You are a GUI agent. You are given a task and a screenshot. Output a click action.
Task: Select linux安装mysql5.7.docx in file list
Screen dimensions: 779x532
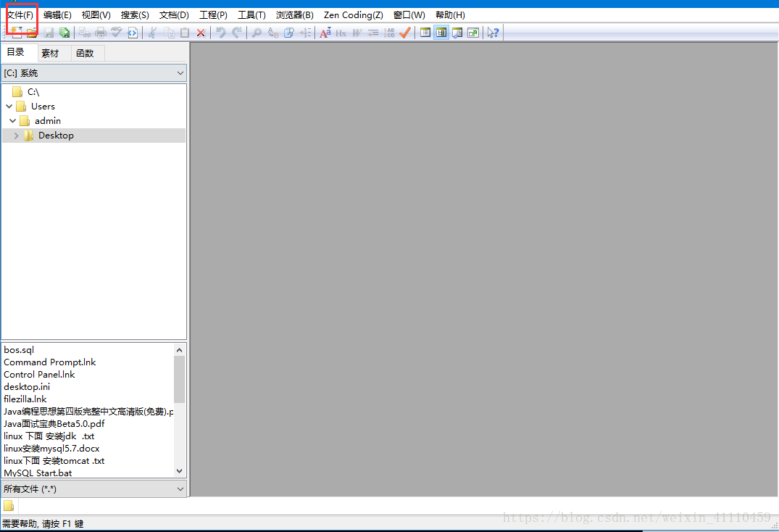tap(51, 448)
